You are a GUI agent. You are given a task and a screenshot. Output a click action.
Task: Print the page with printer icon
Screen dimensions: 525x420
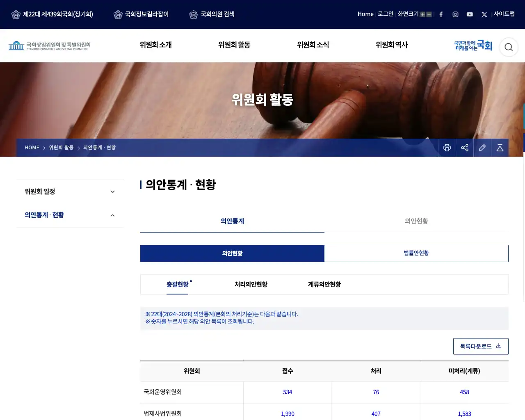447,148
